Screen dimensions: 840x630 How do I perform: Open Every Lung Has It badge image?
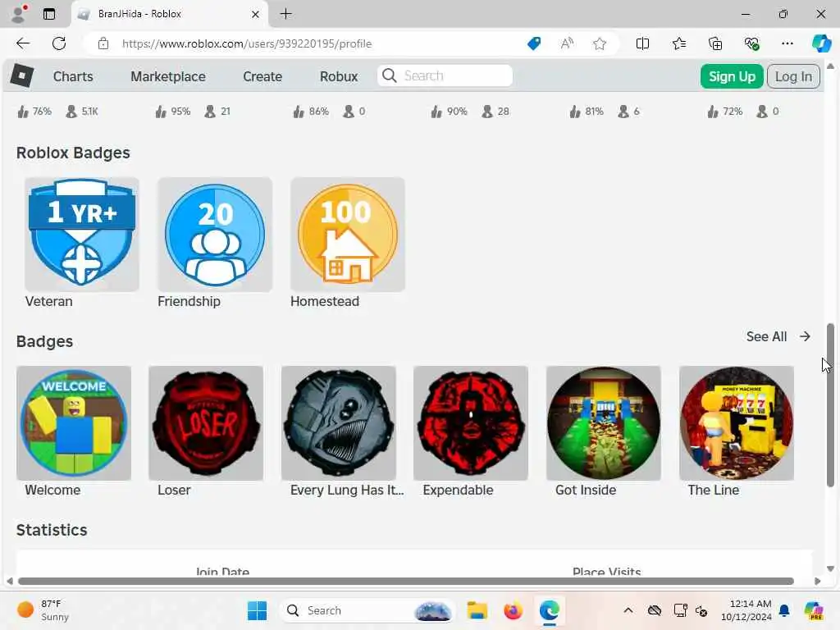point(339,422)
